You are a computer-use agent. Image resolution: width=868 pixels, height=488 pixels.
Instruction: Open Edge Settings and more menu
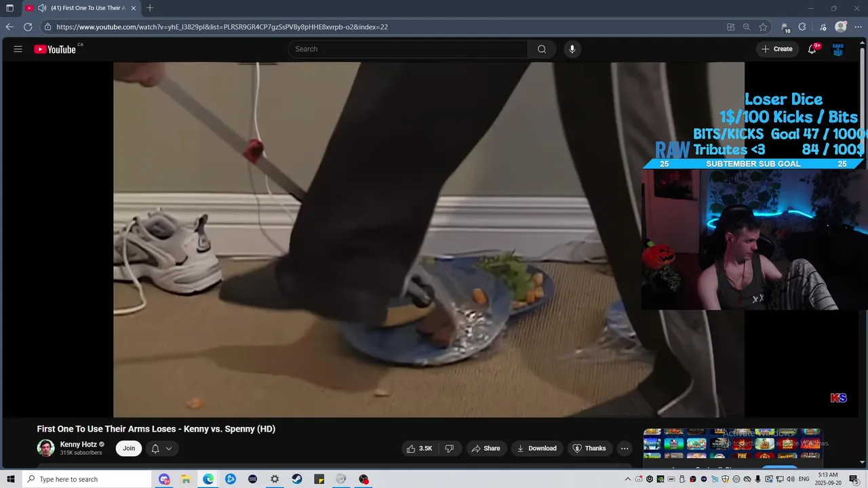click(858, 27)
